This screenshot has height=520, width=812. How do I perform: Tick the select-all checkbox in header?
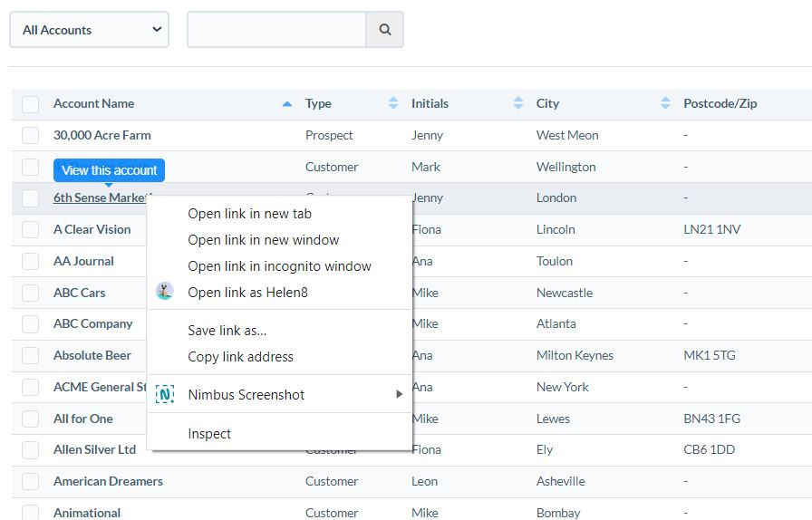tap(30, 104)
